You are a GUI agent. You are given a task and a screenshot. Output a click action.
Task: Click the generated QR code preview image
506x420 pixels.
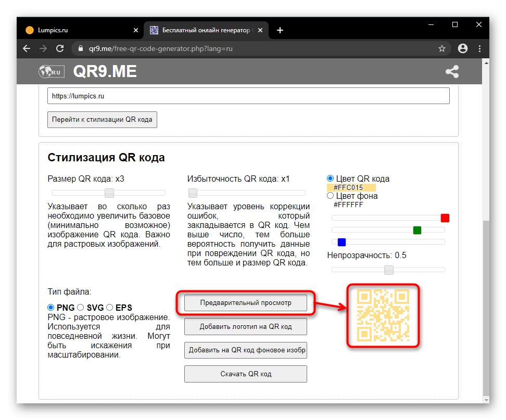tap(383, 315)
